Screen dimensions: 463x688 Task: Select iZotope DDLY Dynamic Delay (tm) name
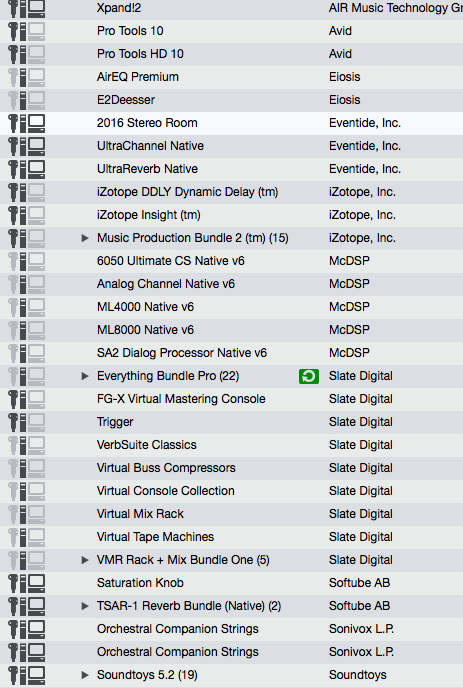pos(187,192)
